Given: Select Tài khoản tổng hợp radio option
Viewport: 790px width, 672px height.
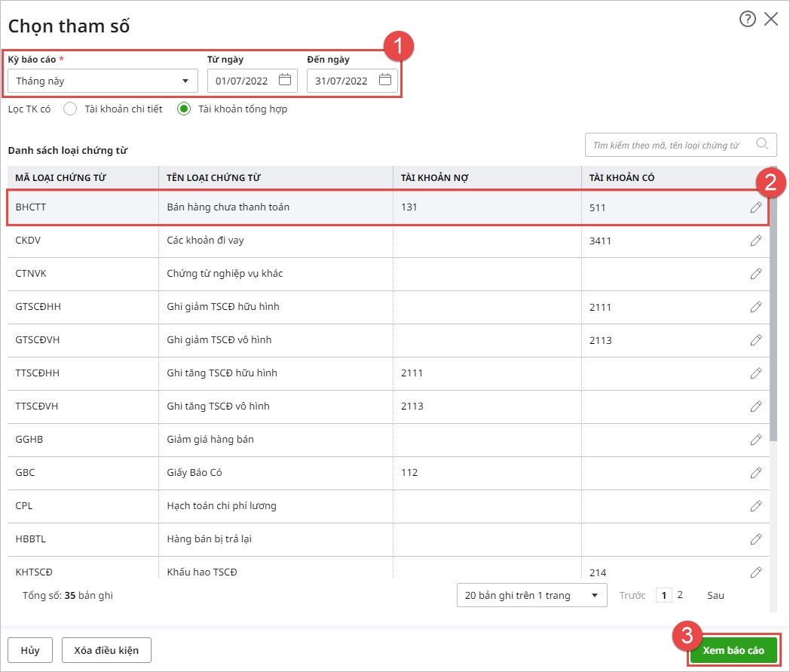Looking at the screenshot, I should (184, 109).
